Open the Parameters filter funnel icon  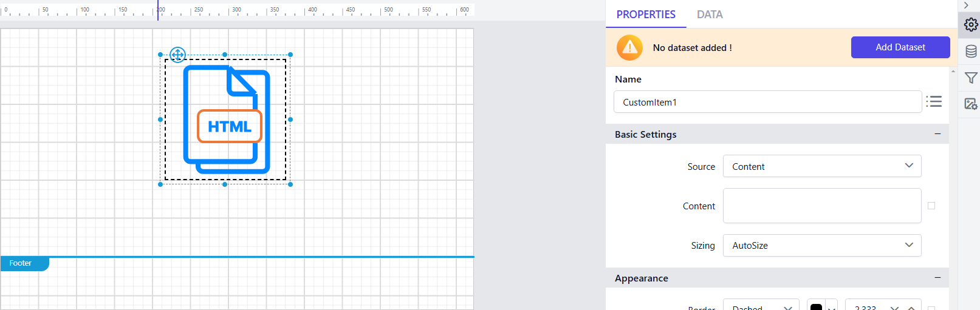(971, 78)
